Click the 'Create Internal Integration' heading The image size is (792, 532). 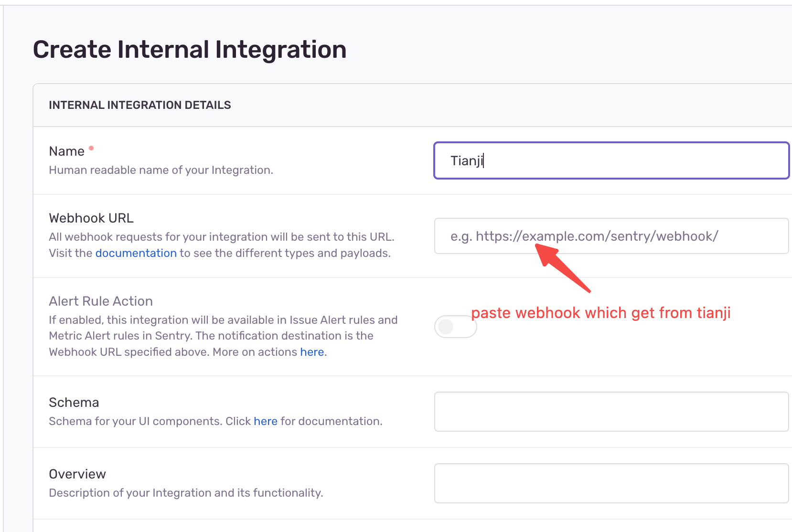coord(190,50)
